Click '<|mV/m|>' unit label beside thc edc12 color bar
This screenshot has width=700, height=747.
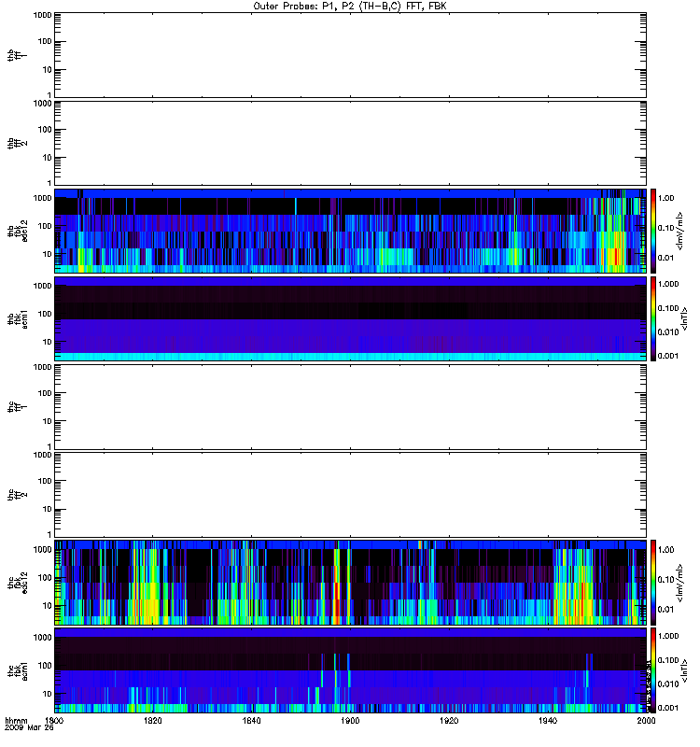point(680,583)
